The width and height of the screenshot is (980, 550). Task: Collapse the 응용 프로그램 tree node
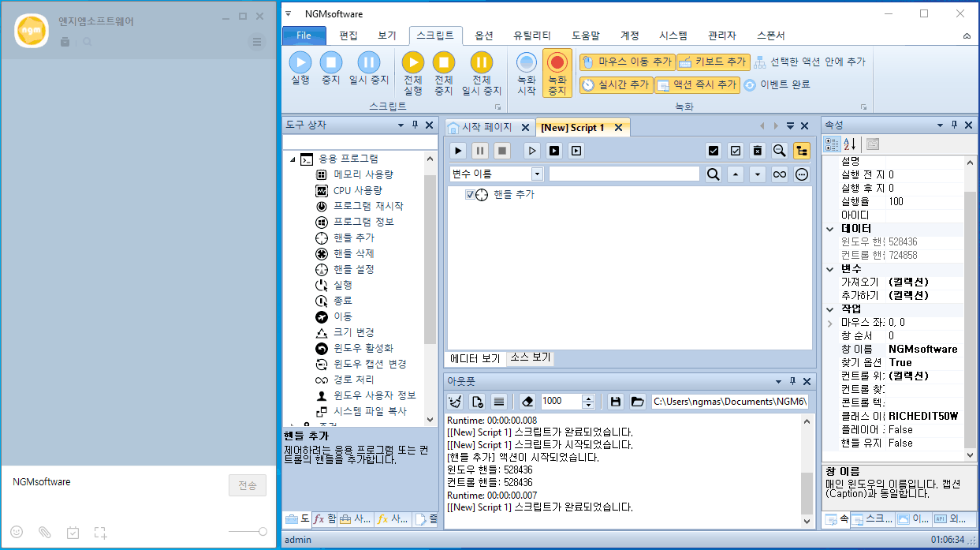293,159
